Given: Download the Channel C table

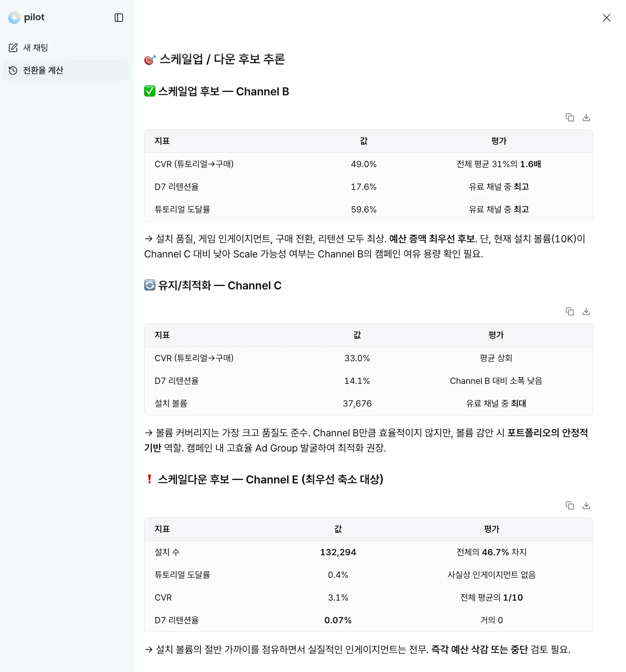Looking at the screenshot, I should (x=586, y=312).
